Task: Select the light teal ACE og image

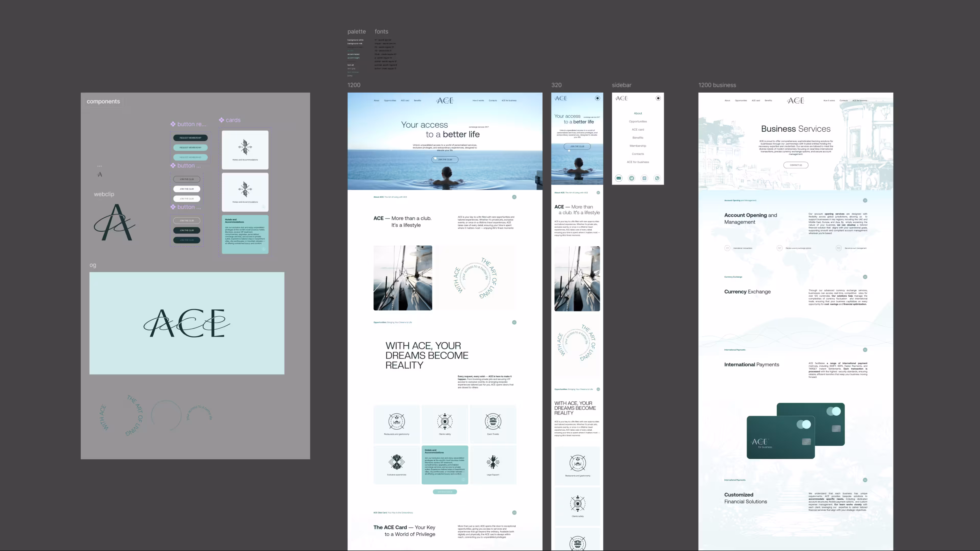Action: (187, 323)
